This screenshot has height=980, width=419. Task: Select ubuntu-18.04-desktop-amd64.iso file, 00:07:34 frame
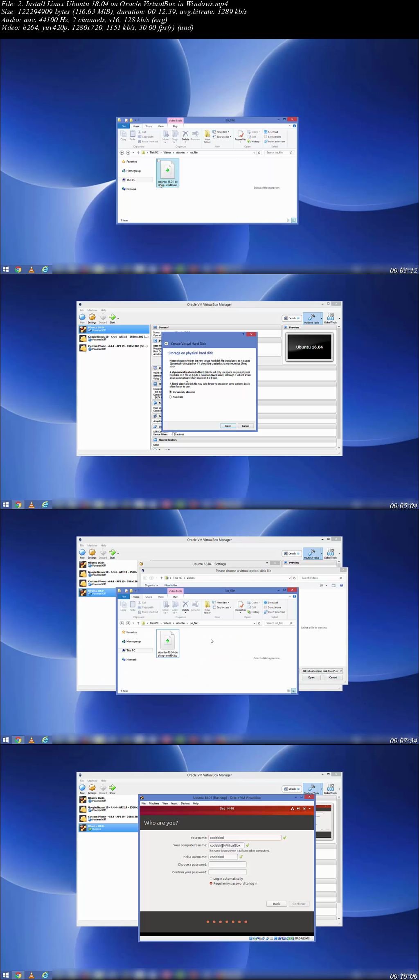click(x=168, y=644)
